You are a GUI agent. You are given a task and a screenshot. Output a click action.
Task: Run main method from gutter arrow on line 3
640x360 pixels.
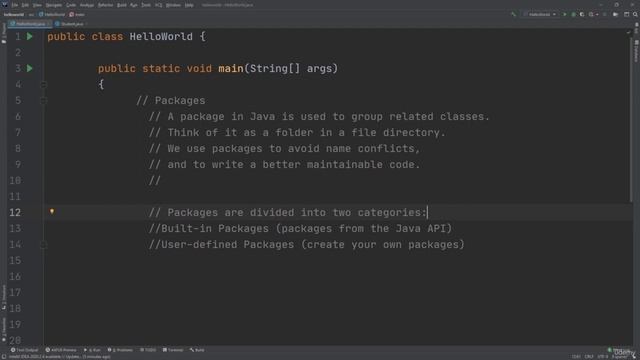click(x=29, y=68)
